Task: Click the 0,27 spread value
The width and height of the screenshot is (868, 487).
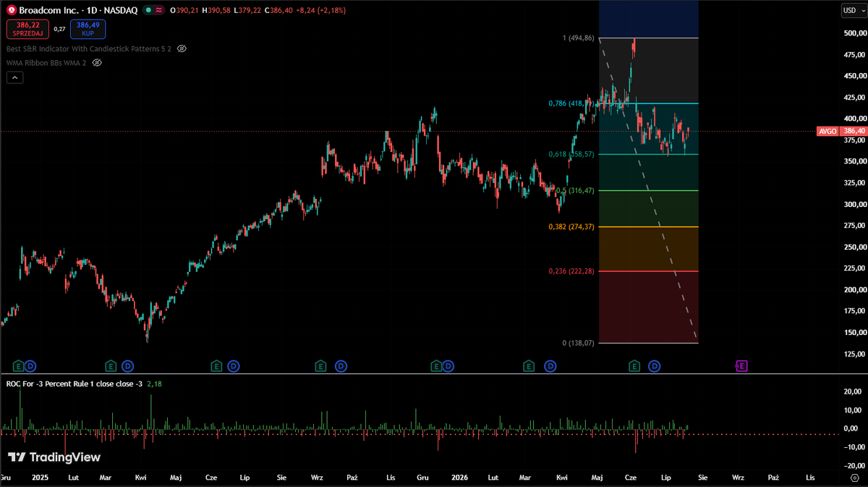Action: 59,29
